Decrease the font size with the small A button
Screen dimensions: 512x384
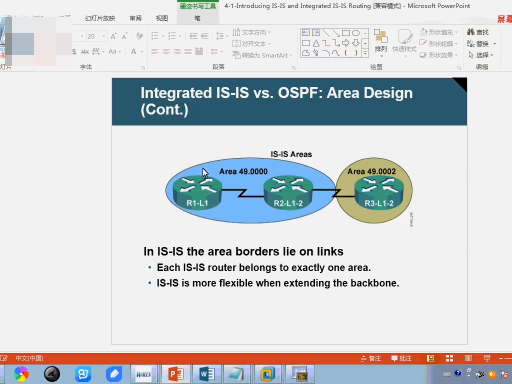point(125,36)
